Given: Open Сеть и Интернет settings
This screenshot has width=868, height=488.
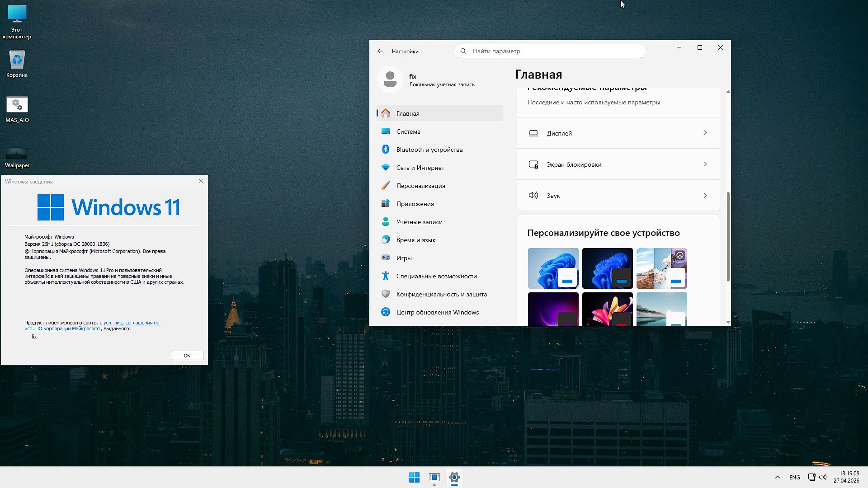Looking at the screenshot, I should click(x=420, y=168).
